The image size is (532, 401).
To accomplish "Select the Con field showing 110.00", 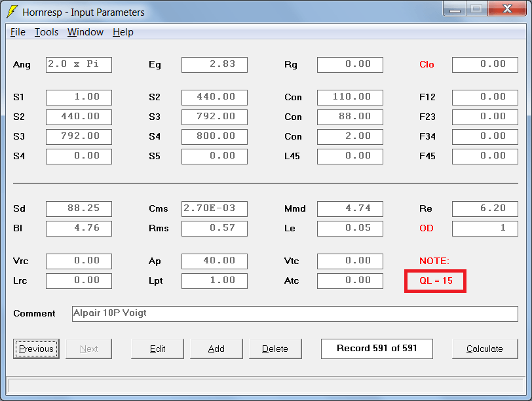I will pos(350,98).
